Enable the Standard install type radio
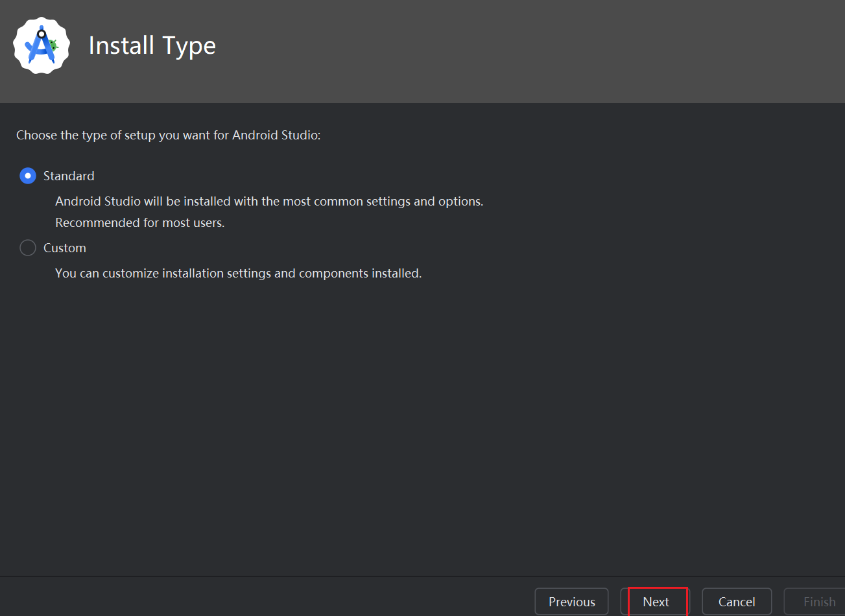The image size is (845, 616). click(27, 176)
